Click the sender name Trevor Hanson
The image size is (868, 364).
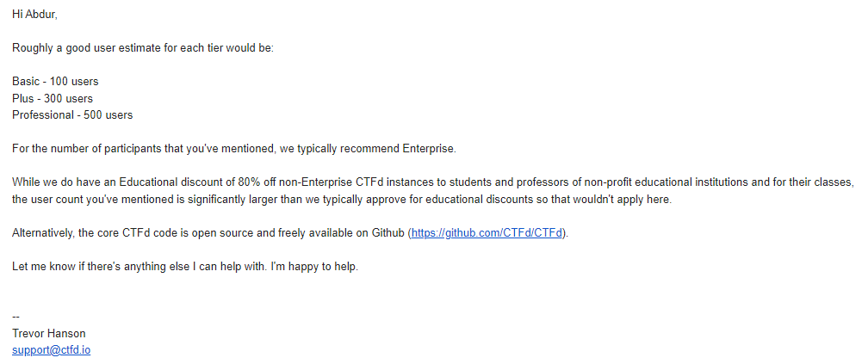(49, 334)
